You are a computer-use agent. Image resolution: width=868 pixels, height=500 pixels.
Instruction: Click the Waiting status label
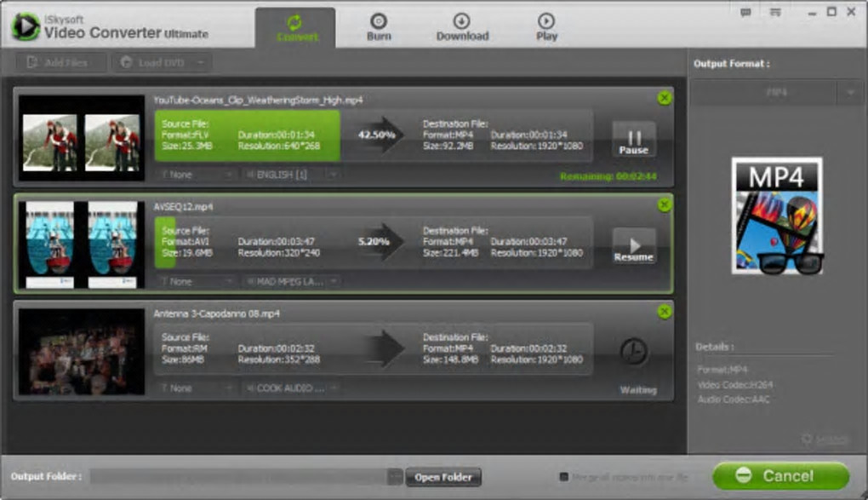point(637,389)
